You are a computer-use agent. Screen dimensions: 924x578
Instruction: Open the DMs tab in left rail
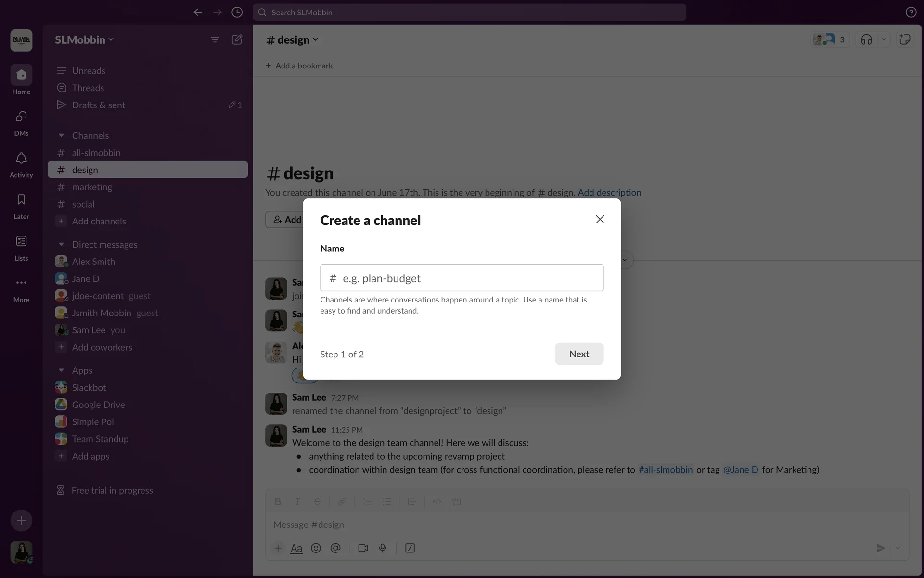(x=21, y=117)
